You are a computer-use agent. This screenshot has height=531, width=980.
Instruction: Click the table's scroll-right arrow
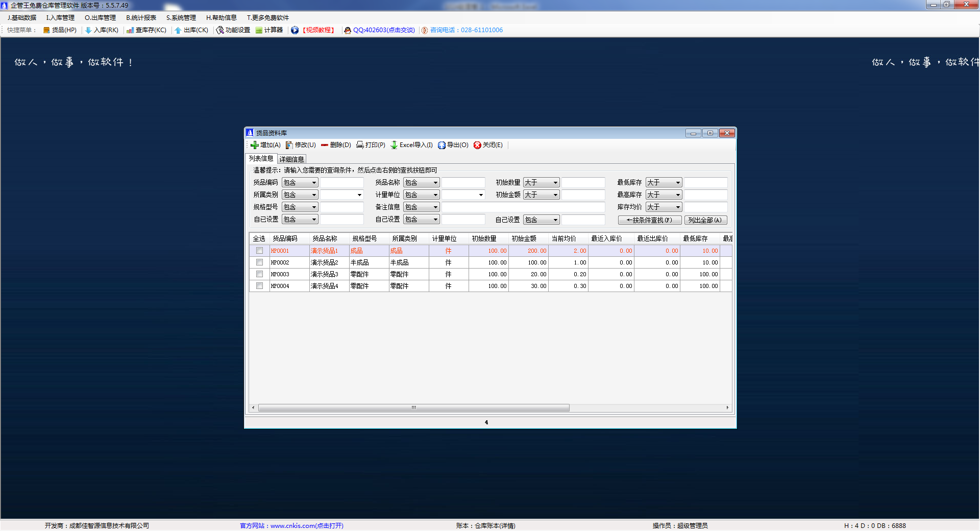click(727, 408)
